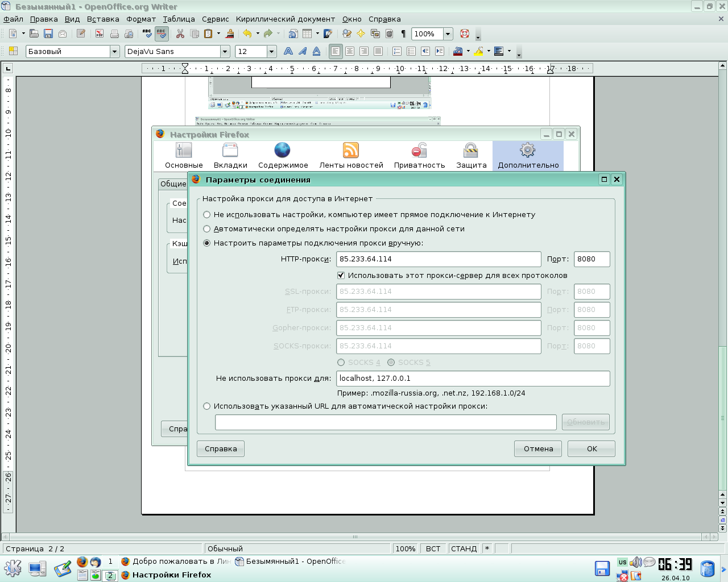Click the Spellcheck ABC icon

tap(147, 34)
